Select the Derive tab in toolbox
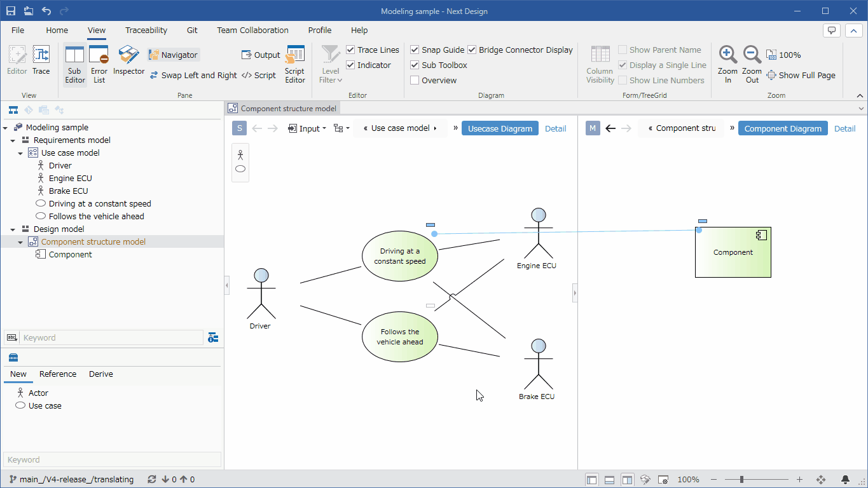868x488 pixels. 101,374
